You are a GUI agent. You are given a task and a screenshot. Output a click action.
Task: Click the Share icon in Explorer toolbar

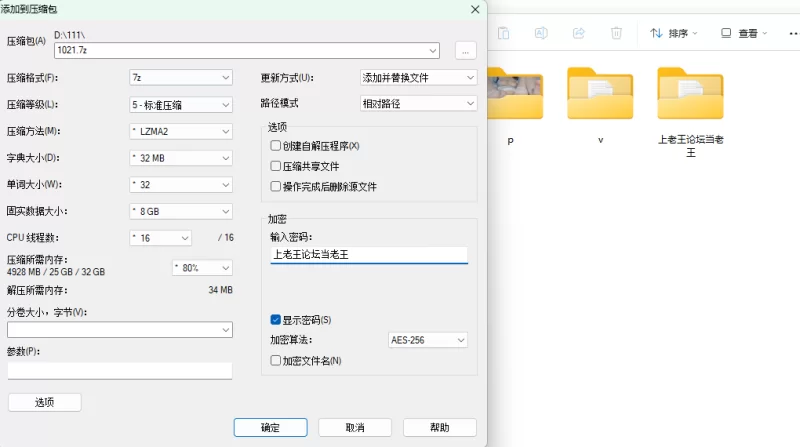[578, 33]
